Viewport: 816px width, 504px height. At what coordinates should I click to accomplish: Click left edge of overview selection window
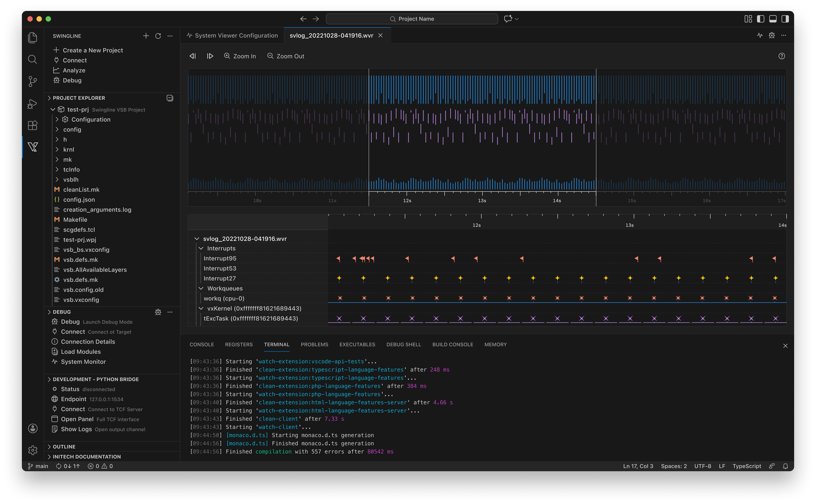(x=369, y=137)
